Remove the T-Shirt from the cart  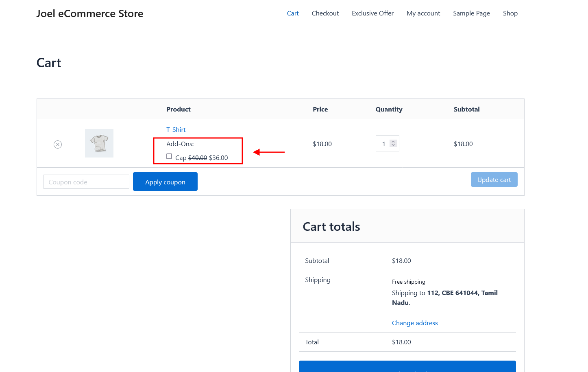[x=58, y=144]
